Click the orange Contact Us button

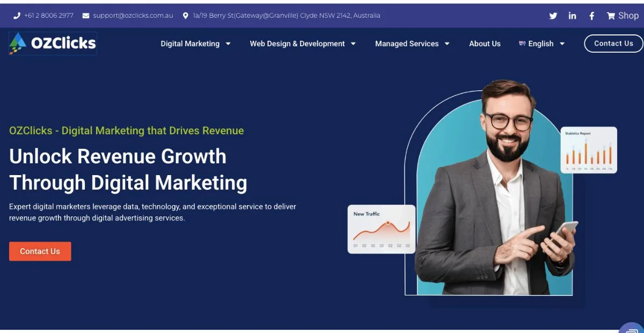40,251
